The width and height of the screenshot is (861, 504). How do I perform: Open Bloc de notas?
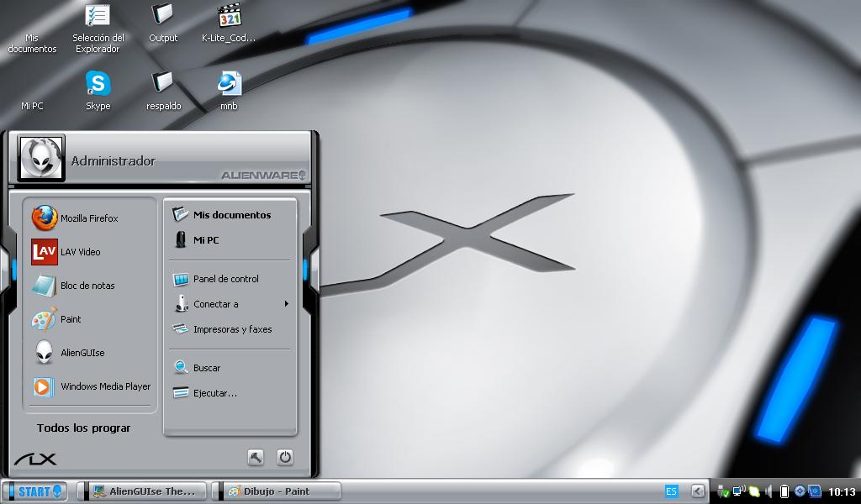[x=89, y=286]
